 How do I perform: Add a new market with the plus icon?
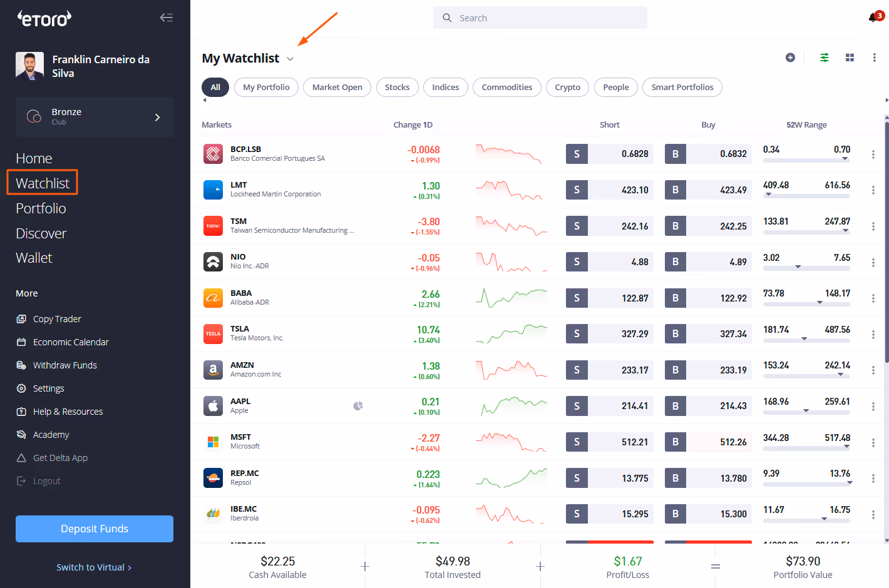click(x=790, y=58)
